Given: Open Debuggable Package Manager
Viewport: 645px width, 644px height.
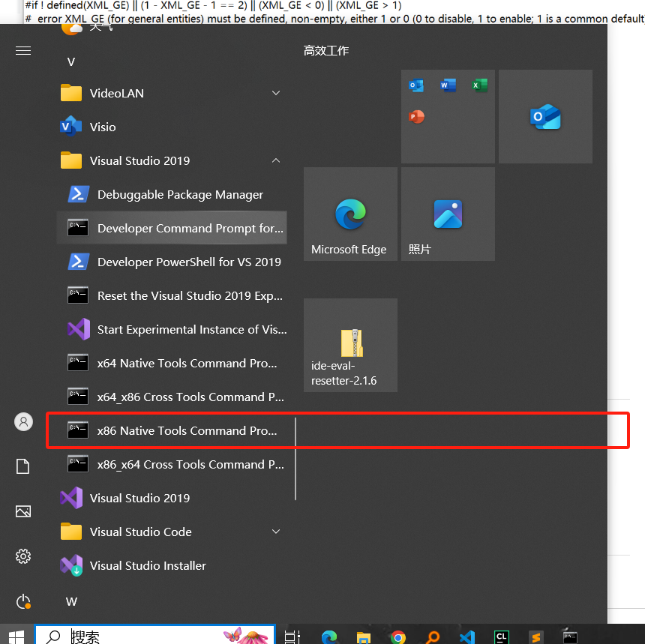Looking at the screenshot, I should 172,194.
